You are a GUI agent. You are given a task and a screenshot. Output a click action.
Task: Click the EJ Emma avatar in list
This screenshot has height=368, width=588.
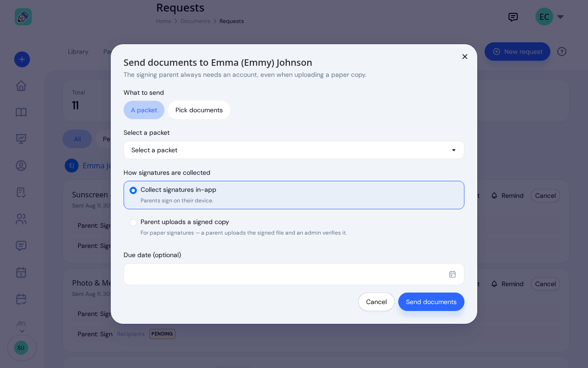(x=72, y=166)
